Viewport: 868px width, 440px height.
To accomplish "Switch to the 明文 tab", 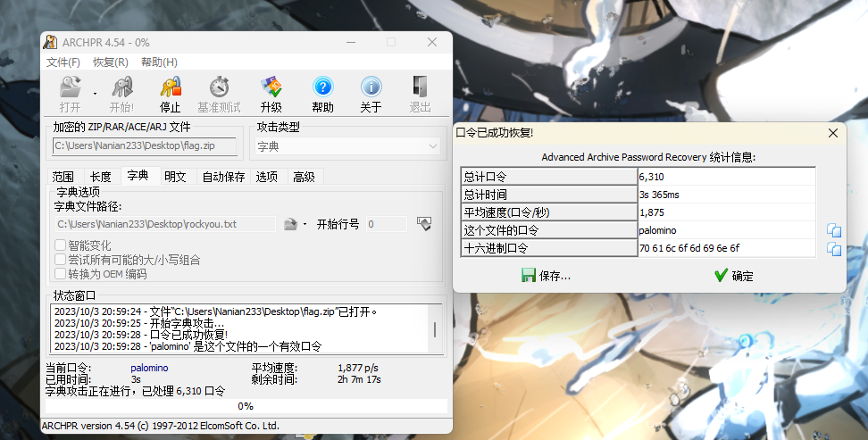I will (176, 177).
